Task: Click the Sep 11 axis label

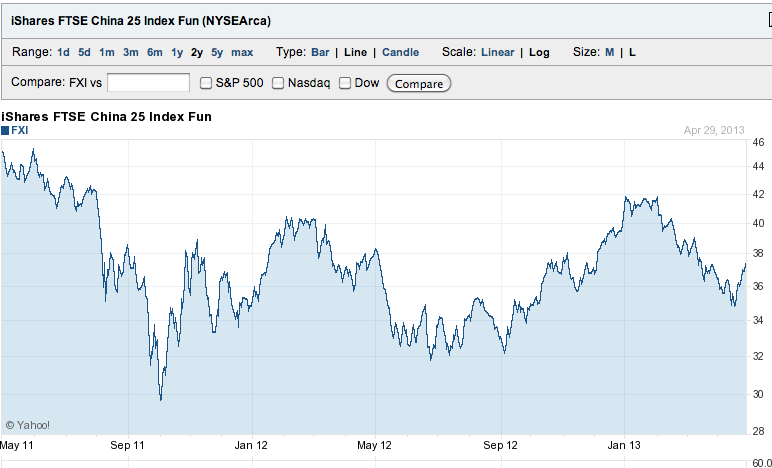Action: click(128, 445)
